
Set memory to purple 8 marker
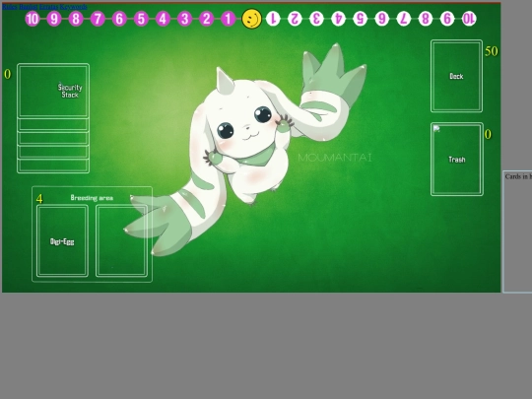tap(76, 19)
